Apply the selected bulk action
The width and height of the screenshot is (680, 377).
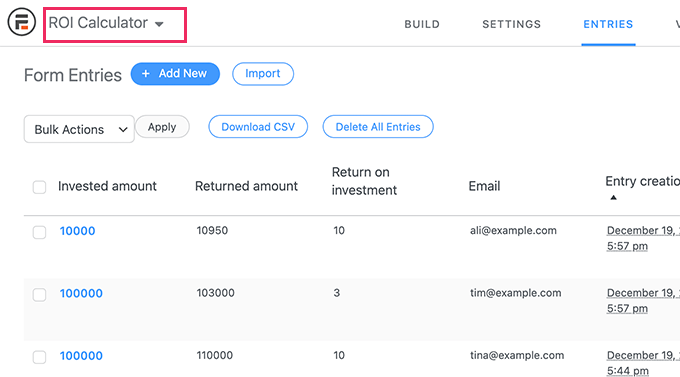162,127
